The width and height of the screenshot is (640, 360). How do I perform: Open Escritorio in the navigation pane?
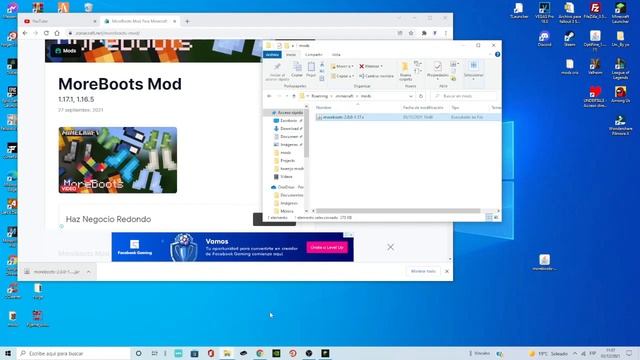click(x=288, y=120)
